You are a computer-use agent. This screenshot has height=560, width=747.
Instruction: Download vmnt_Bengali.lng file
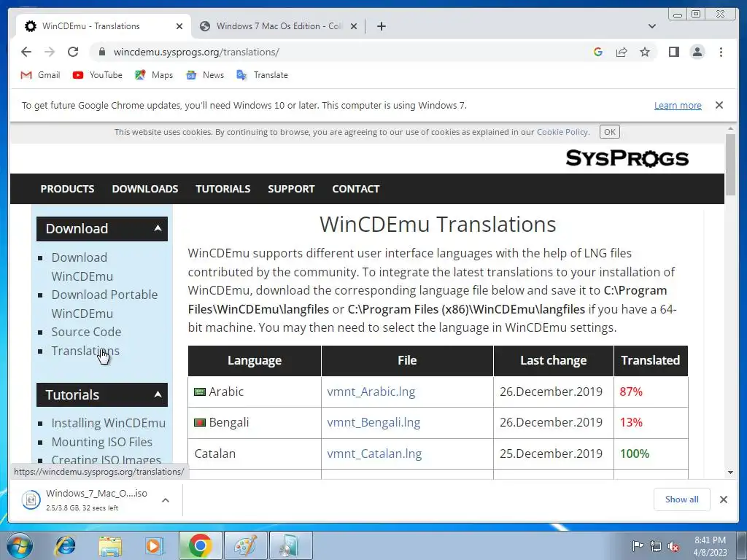click(x=373, y=422)
